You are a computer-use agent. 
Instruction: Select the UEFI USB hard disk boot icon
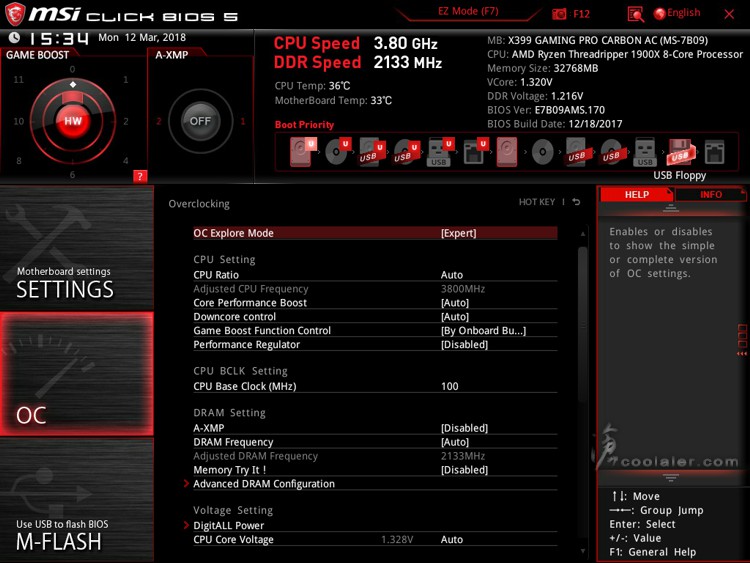pos(372,152)
